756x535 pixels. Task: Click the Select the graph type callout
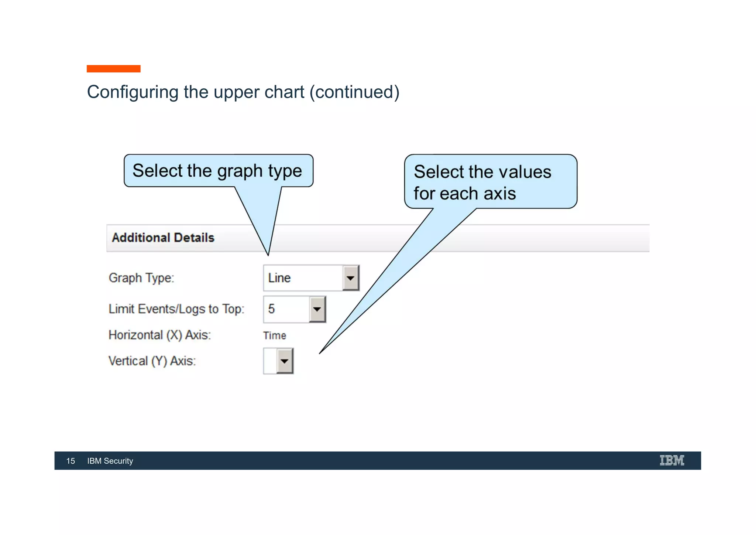coord(219,171)
